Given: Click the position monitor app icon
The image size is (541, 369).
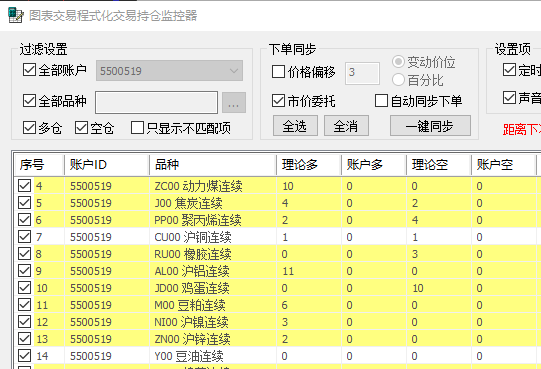Looking at the screenshot, I should (15, 15).
